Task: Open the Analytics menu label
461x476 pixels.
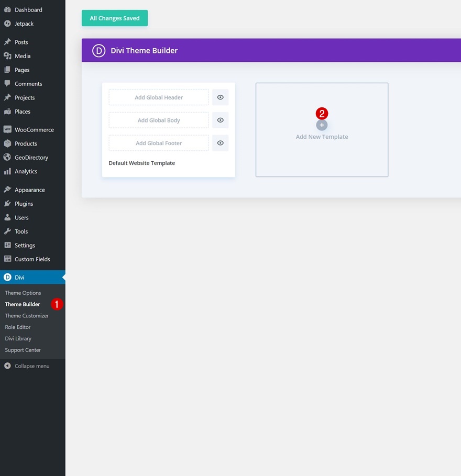Action: [x=26, y=172]
